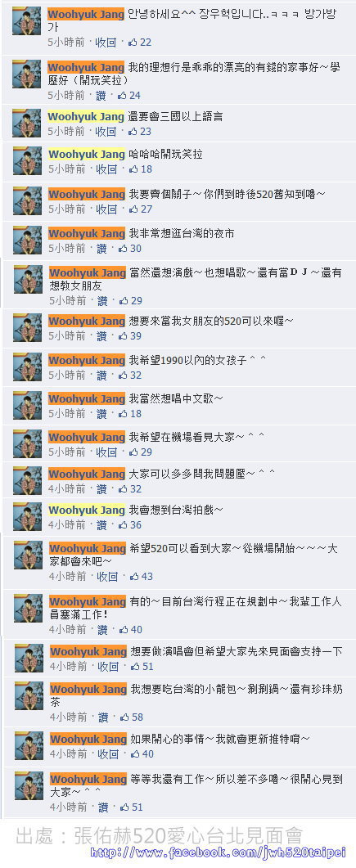This screenshot has width=356, height=868.
Task: Unlike 還要會三國以上語言 comment with 收回
Action: click(x=106, y=131)
